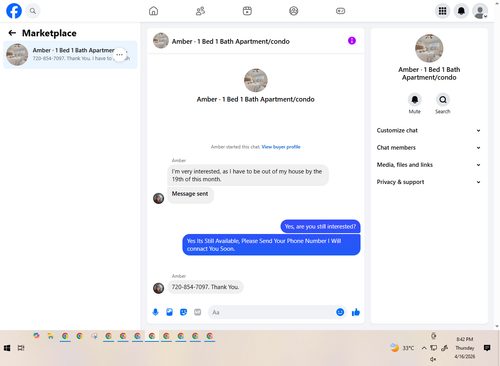Expand the Privacy & support section
The image size is (500, 366).
point(429,182)
